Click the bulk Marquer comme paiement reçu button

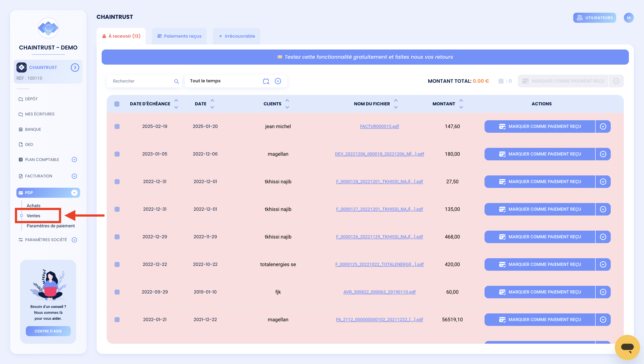[563, 81]
